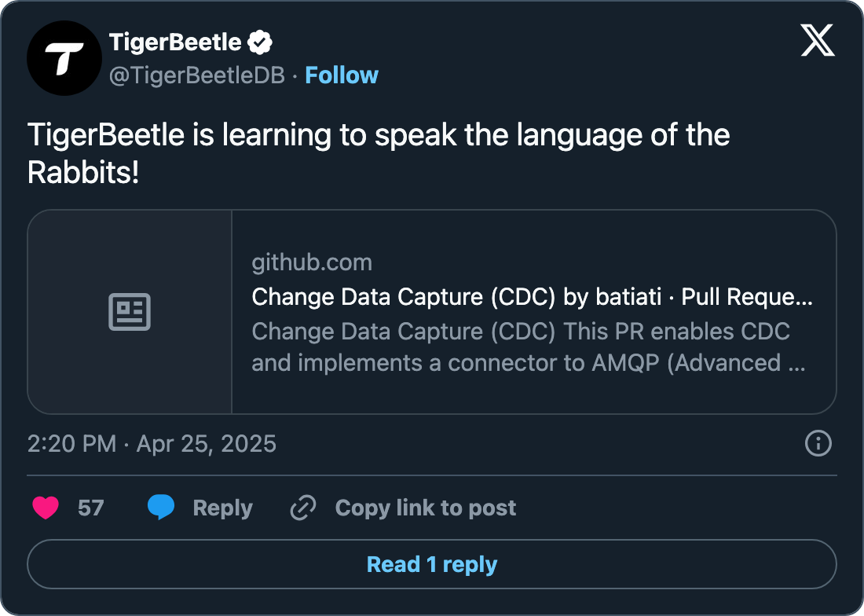Click the blue reply bubble icon
Viewport: 864px width, 616px height.
(x=161, y=508)
